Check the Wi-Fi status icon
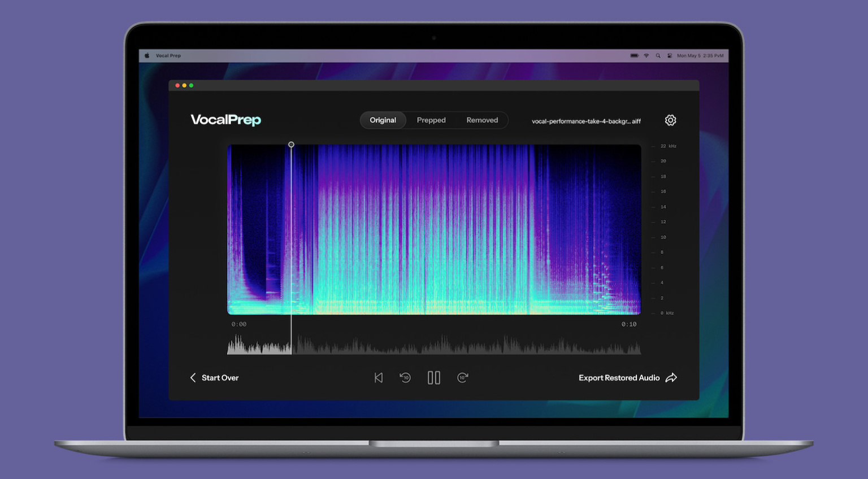 coord(646,55)
